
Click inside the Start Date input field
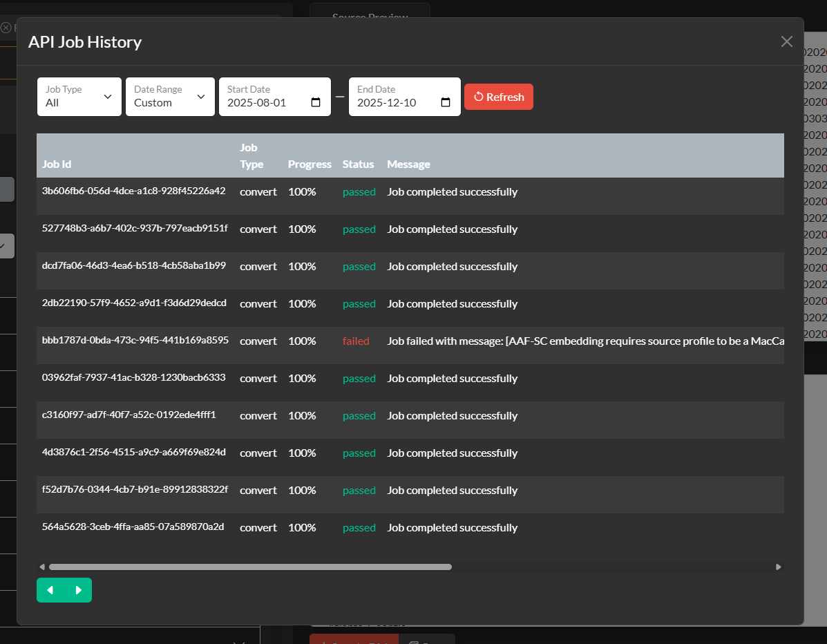[x=263, y=102]
